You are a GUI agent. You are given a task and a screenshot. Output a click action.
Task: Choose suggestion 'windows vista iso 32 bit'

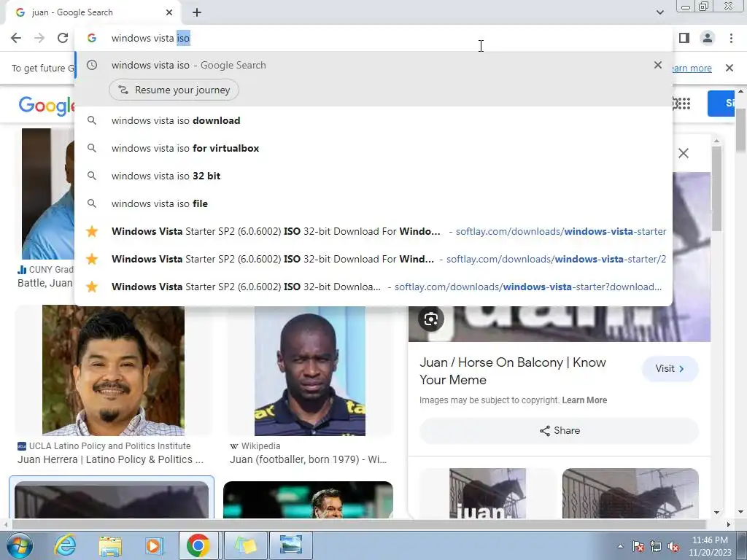tap(373, 176)
